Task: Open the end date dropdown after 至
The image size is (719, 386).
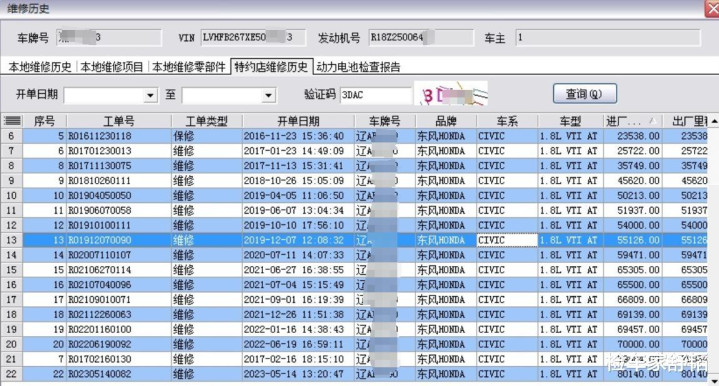Action: point(268,95)
